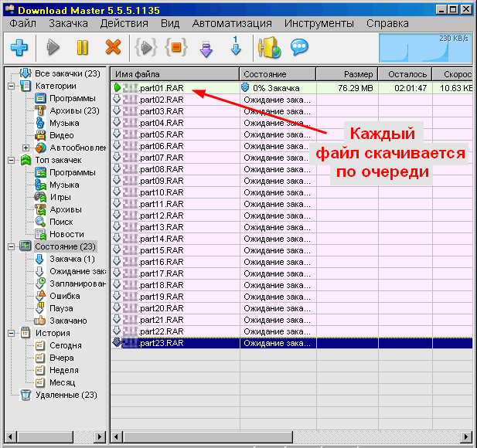The height and width of the screenshot is (448, 477).
Task: Open Удаленные (23) trash folder
Action: 66,395
